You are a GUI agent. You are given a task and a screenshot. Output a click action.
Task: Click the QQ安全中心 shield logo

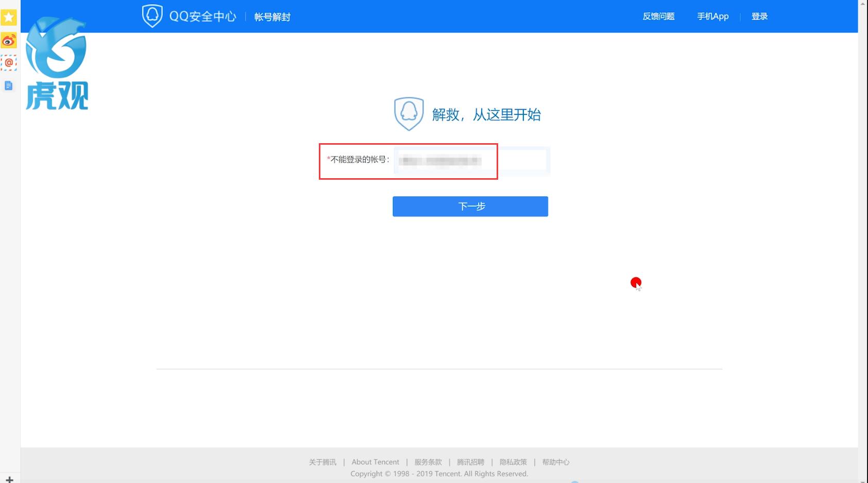152,16
